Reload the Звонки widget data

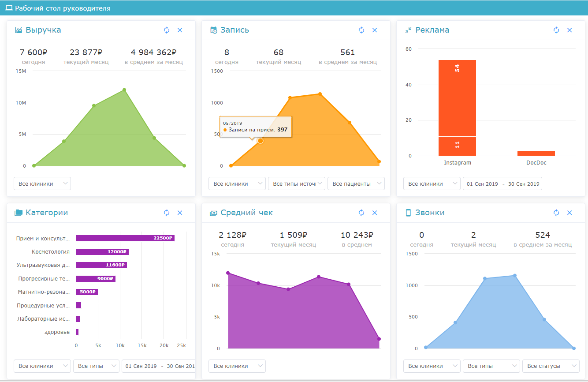tap(556, 213)
